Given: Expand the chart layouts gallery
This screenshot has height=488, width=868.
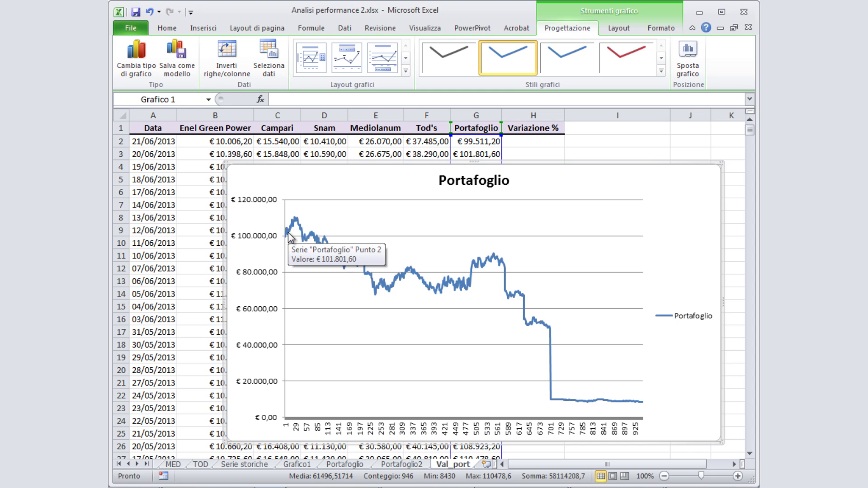Looking at the screenshot, I should point(406,70).
